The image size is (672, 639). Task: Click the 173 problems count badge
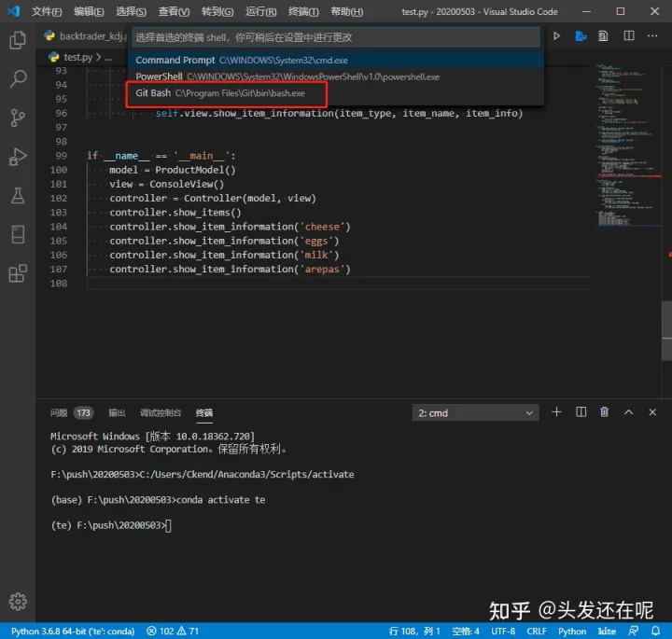(84, 413)
